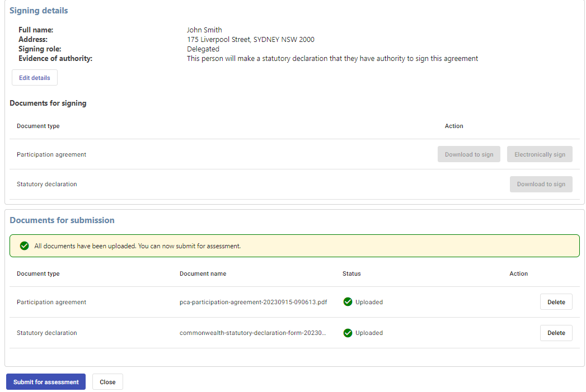Close the signing page
586x392 pixels.
coord(107,382)
